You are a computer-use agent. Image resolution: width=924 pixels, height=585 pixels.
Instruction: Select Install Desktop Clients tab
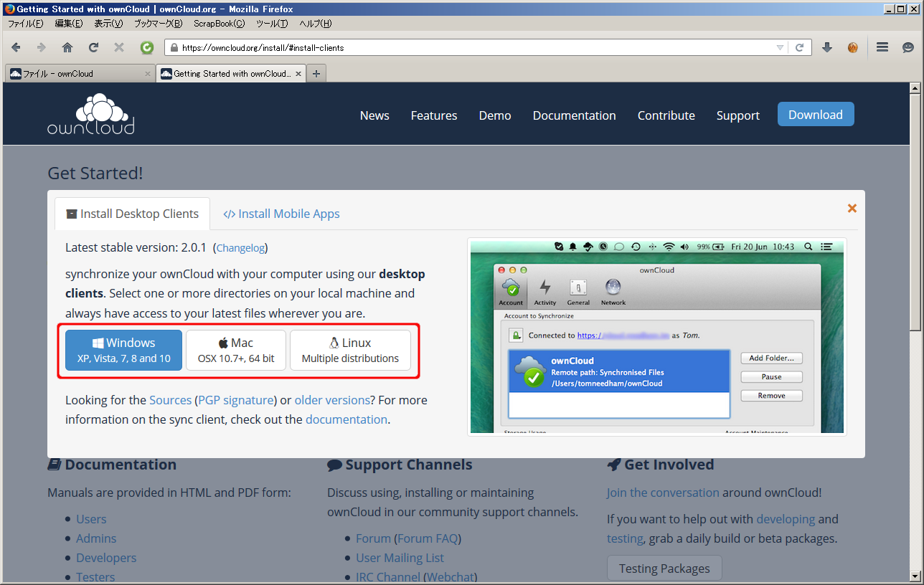coord(132,214)
